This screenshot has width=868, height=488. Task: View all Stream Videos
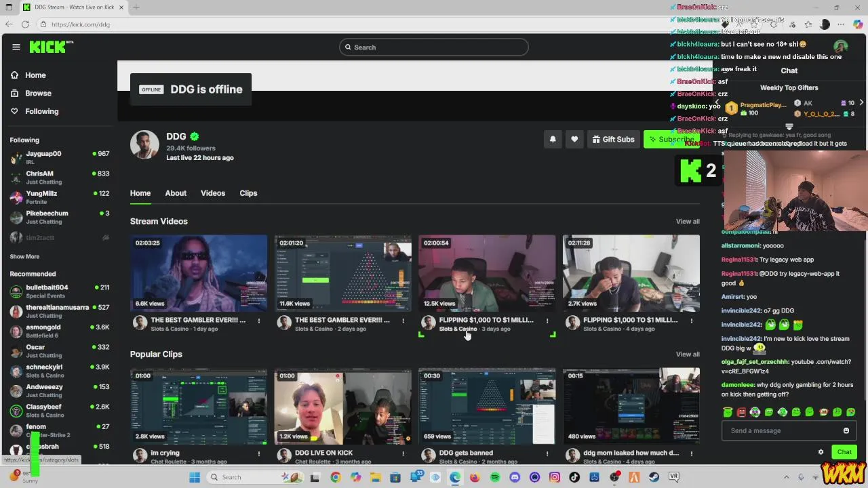688,222
